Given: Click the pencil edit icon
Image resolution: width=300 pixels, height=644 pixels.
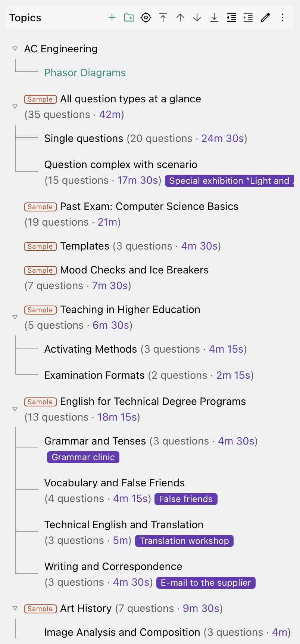Looking at the screenshot, I should (265, 18).
